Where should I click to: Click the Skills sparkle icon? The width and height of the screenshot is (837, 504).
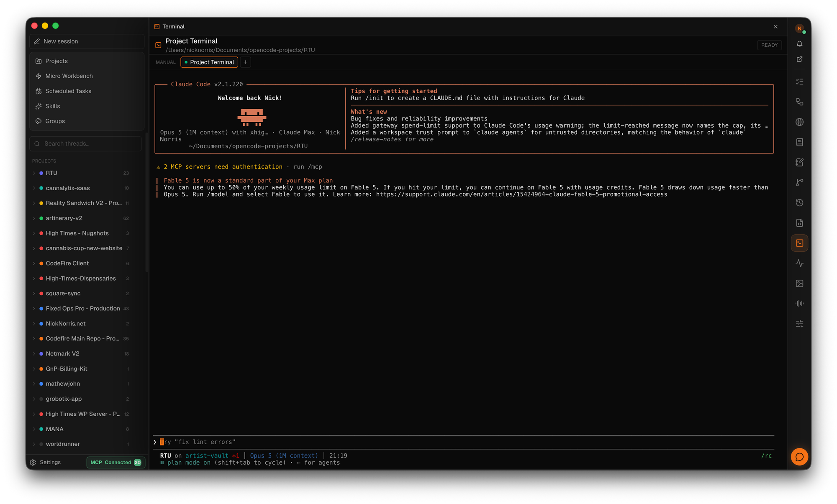coord(39,106)
